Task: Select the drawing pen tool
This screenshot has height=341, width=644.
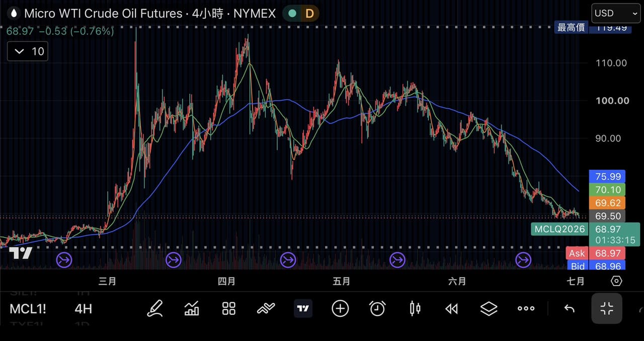Action: pos(155,308)
